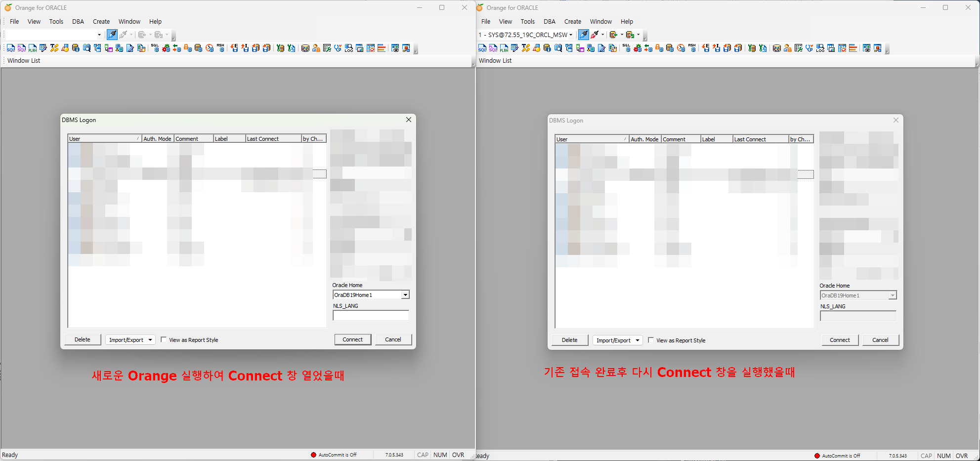Expand Rollback icon arrow in right window
This screenshot has height=461, width=980.
coord(639,35)
